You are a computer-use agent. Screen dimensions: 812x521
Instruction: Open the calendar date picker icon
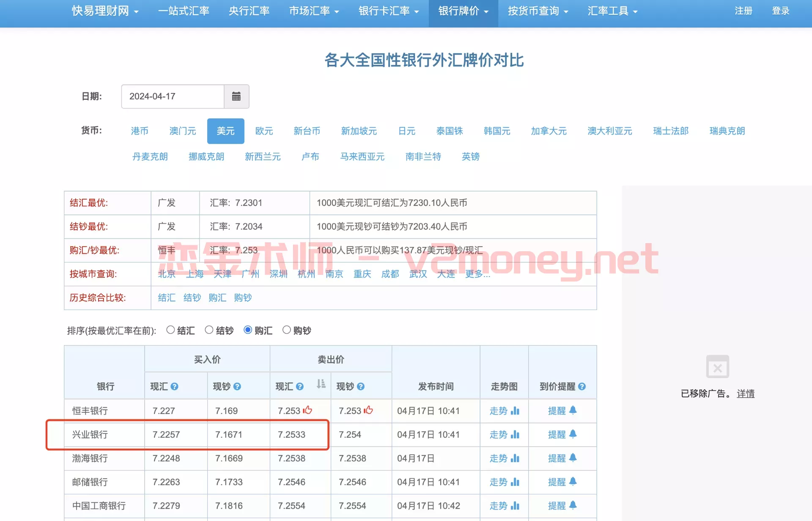236,96
